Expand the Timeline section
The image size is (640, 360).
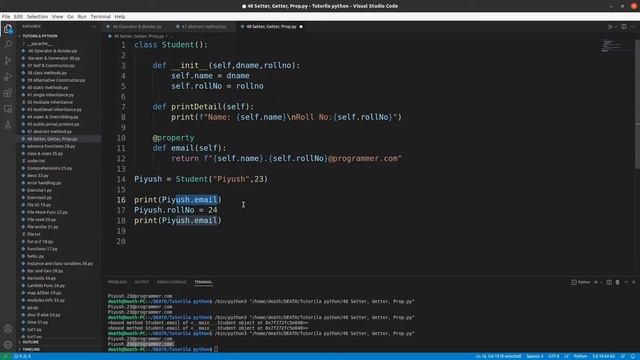31,349
